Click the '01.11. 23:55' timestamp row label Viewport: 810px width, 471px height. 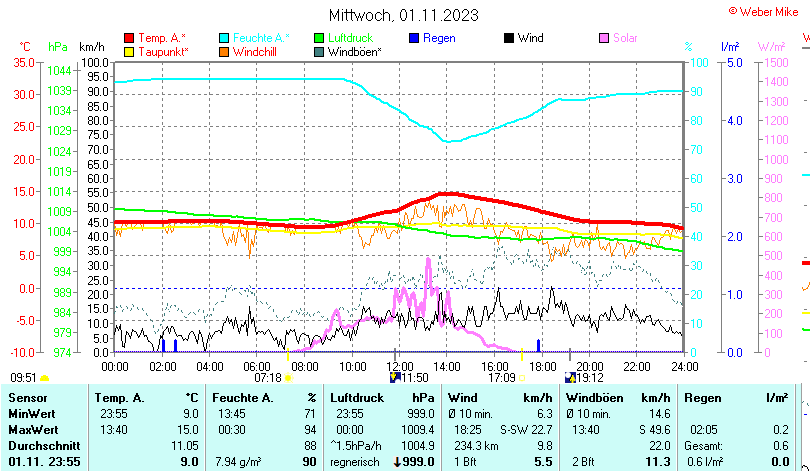[44, 462]
